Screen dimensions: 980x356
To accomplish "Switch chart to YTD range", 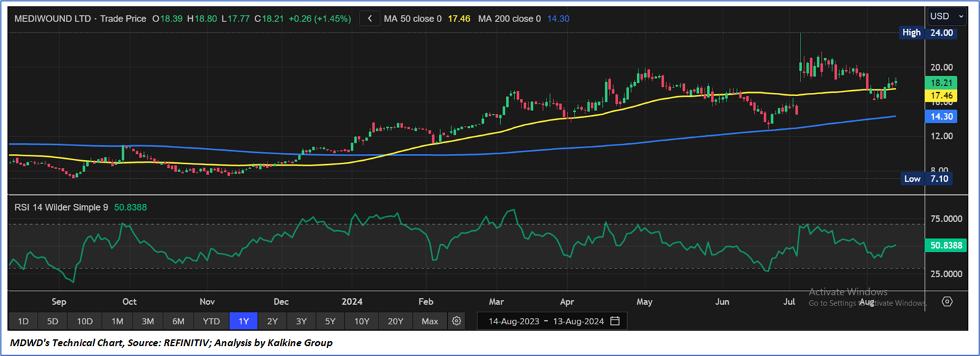I will click(x=211, y=321).
